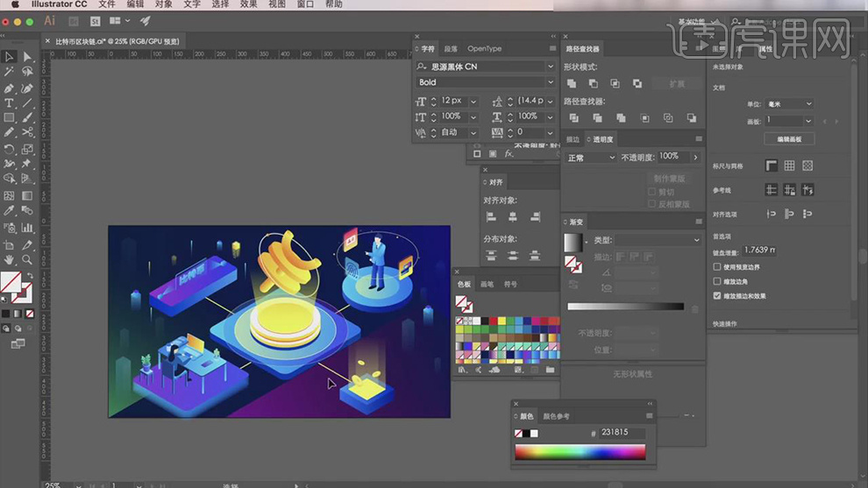The width and height of the screenshot is (868, 488).
Task: Switch to the OpenType tab
Action: pyautogui.click(x=485, y=49)
